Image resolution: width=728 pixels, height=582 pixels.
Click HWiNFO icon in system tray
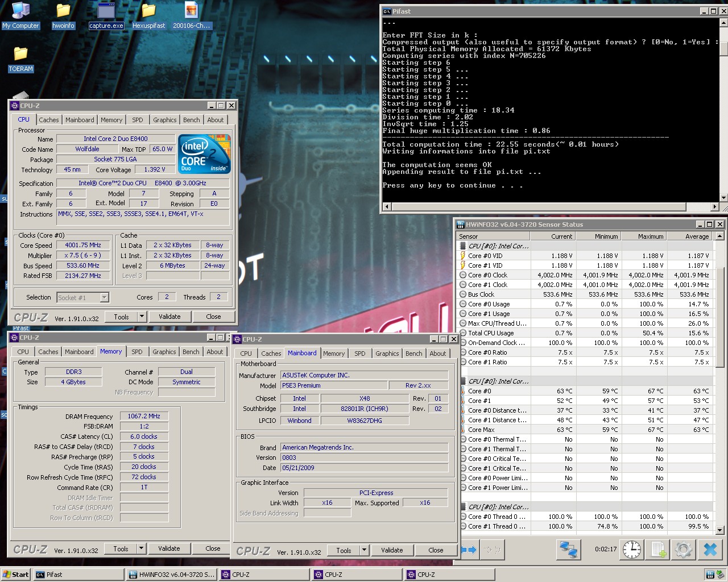710,575
